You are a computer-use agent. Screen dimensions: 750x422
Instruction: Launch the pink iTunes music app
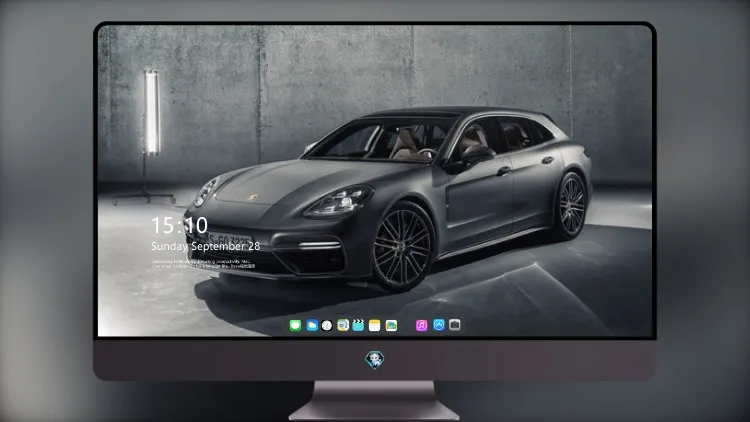(x=421, y=325)
